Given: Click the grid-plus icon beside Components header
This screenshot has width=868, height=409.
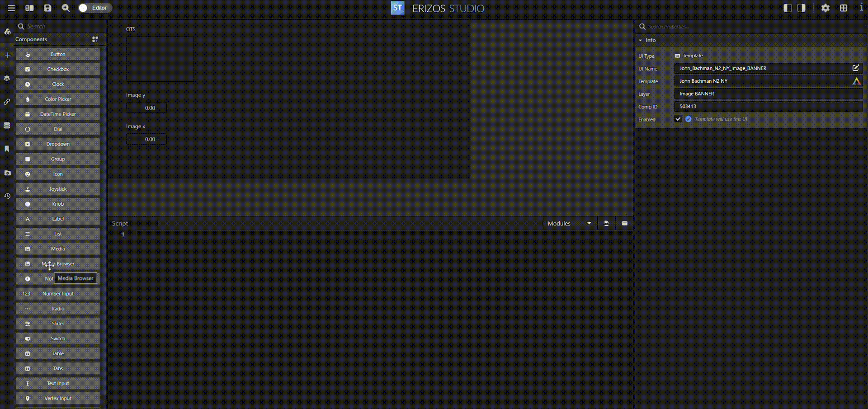Looking at the screenshot, I should tap(95, 39).
